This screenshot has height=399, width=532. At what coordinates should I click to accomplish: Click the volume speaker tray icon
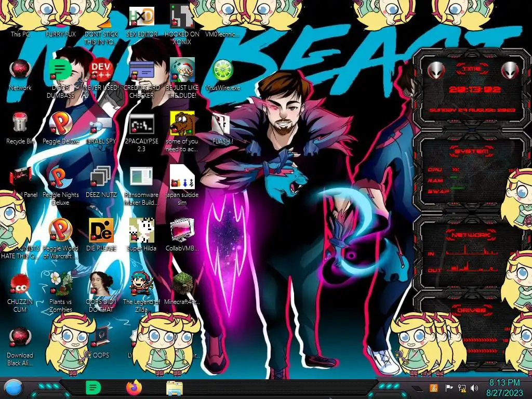474,388
